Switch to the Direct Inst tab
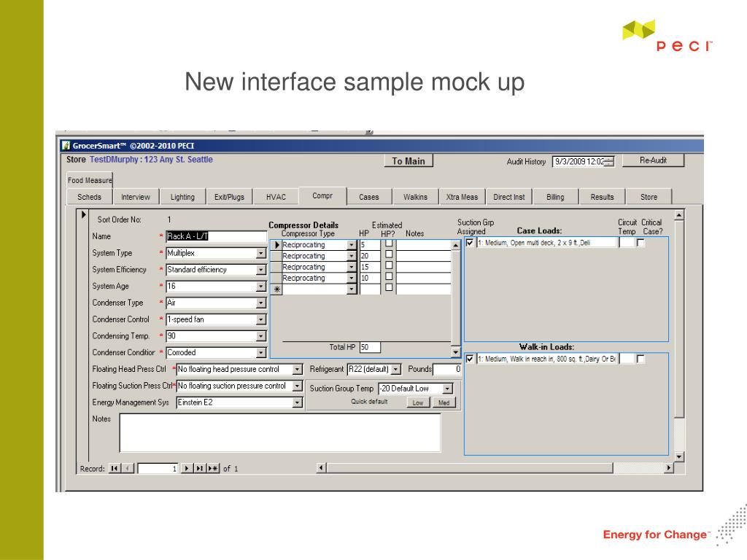Viewport: 747px width, 560px height. tap(508, 197)
